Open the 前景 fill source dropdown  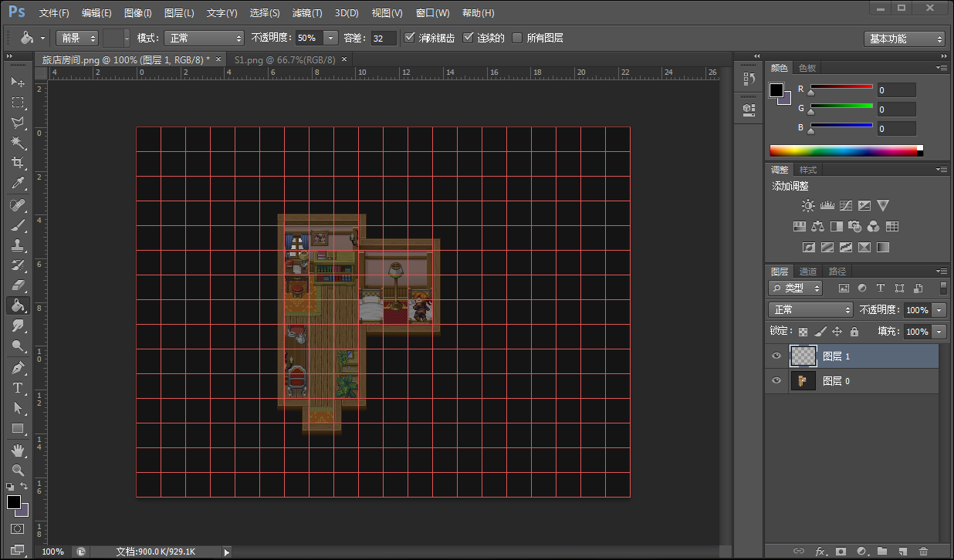pyautogui.click(x=77, y=38)
